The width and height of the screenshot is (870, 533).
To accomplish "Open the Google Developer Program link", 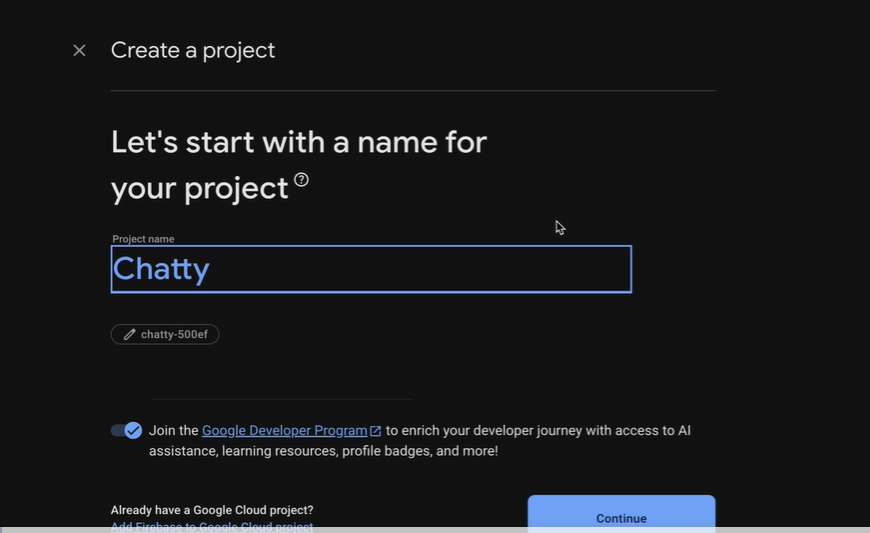I will pos(285,430).
